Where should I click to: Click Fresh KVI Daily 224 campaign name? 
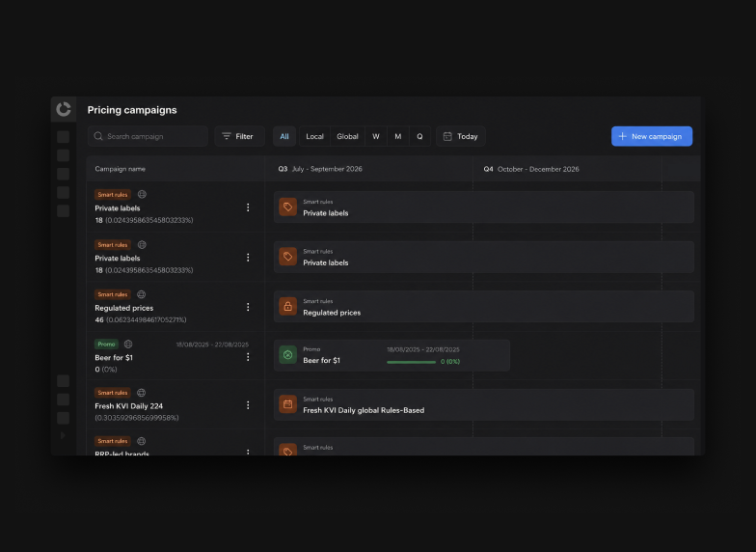point(129,406)
